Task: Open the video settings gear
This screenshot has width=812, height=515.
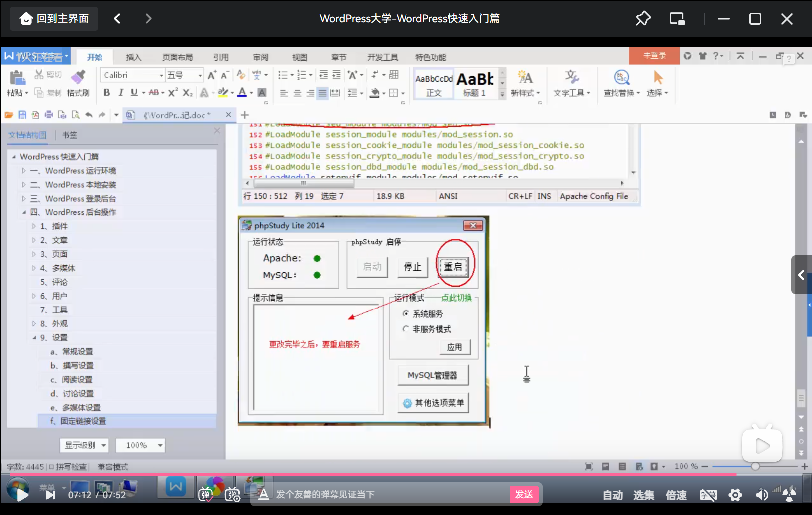Action: [735, 495]
